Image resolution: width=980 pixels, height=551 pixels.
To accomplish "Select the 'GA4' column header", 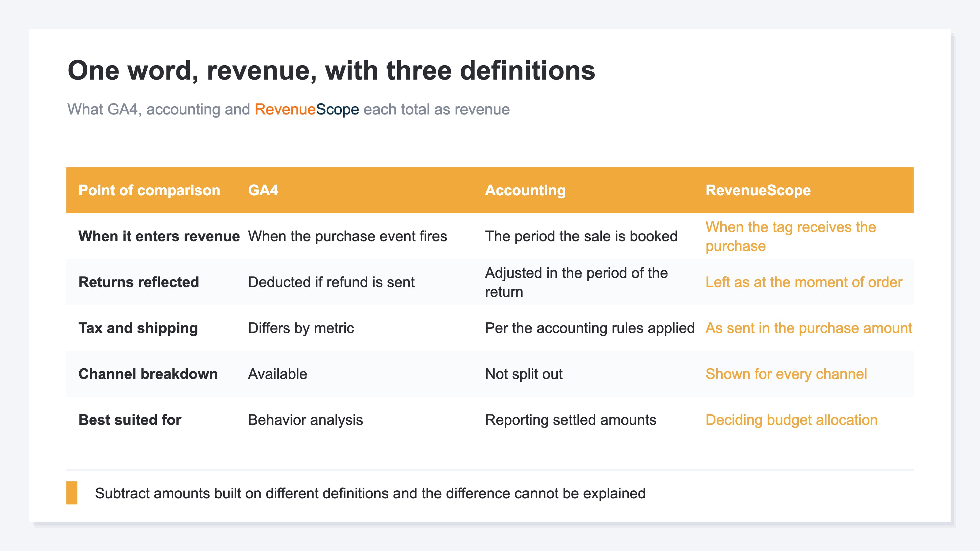I will point(263,190).
